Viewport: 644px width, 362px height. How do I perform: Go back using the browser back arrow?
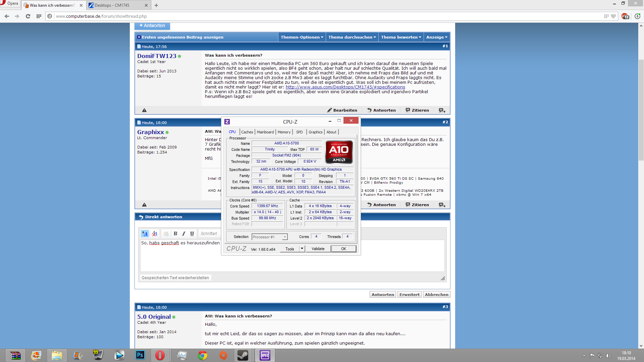[7, 16]
